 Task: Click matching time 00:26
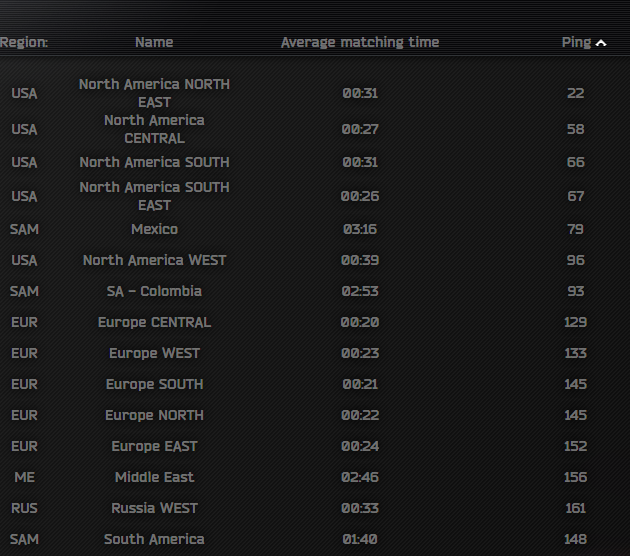click(x=360, y=196)
